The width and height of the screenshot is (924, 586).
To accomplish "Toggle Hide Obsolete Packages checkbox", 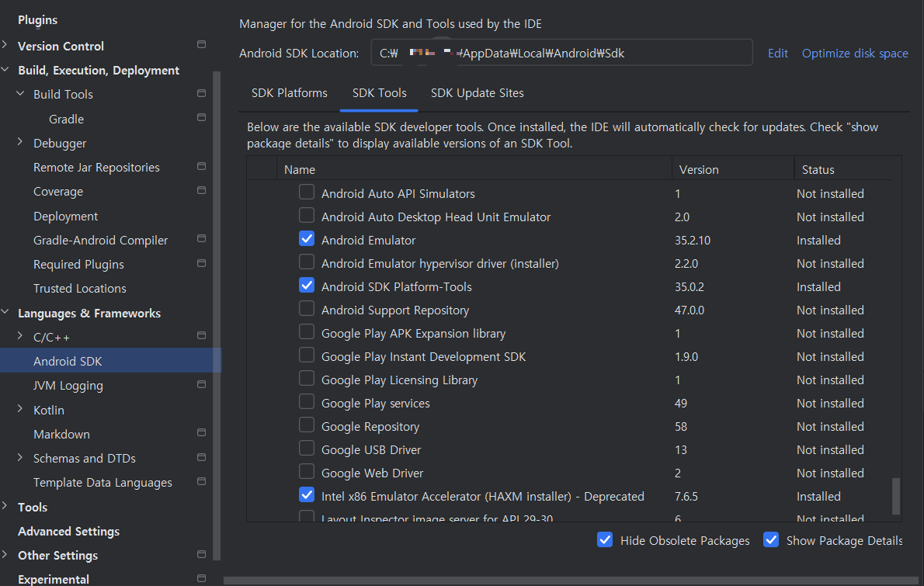I will pos(605,539).
